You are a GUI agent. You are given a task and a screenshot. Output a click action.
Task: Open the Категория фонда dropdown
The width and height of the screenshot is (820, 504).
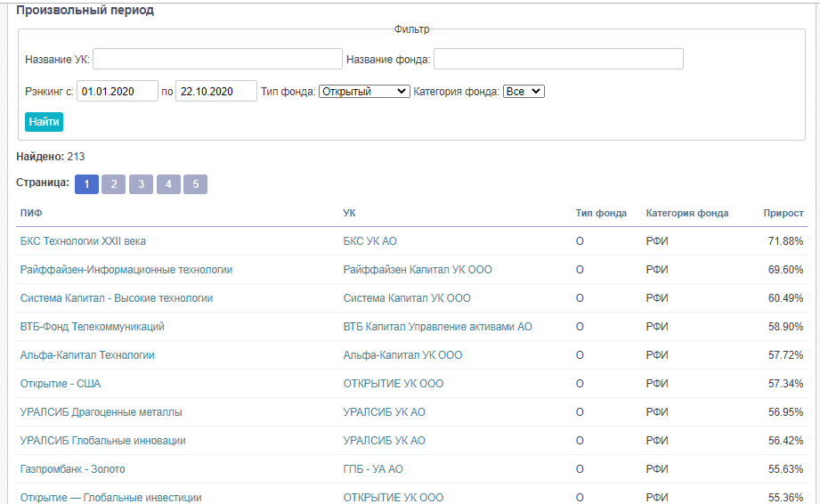tap(524, 92)
